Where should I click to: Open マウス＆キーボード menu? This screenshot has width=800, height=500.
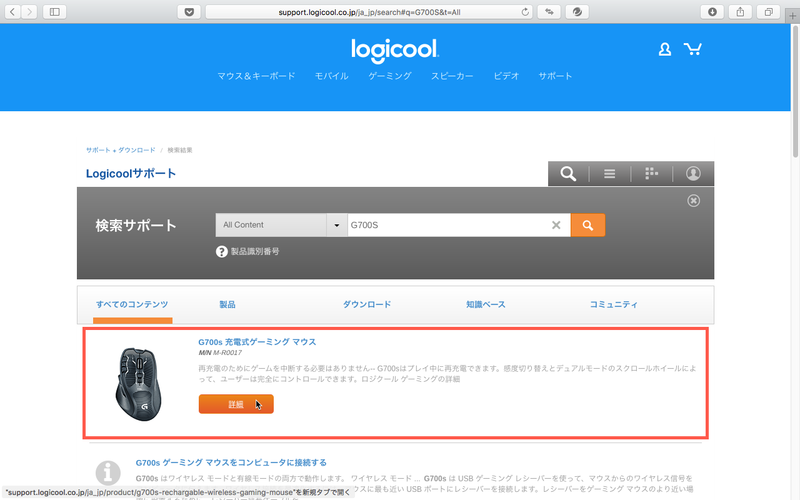coord(256,76)
